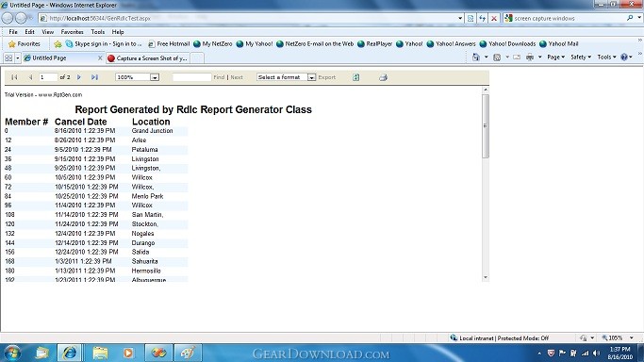Screen dimensions: 644x362
Task: Open Favorites star button
Action: coord(25,44)
